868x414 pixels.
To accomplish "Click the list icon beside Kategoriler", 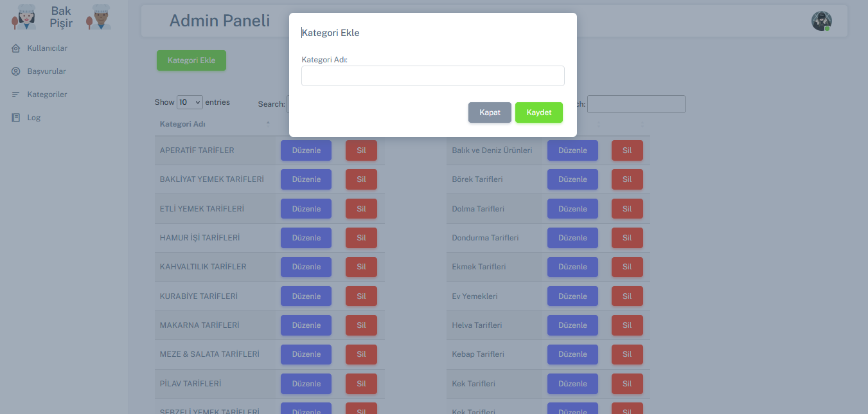I will [x=15, y=94].
